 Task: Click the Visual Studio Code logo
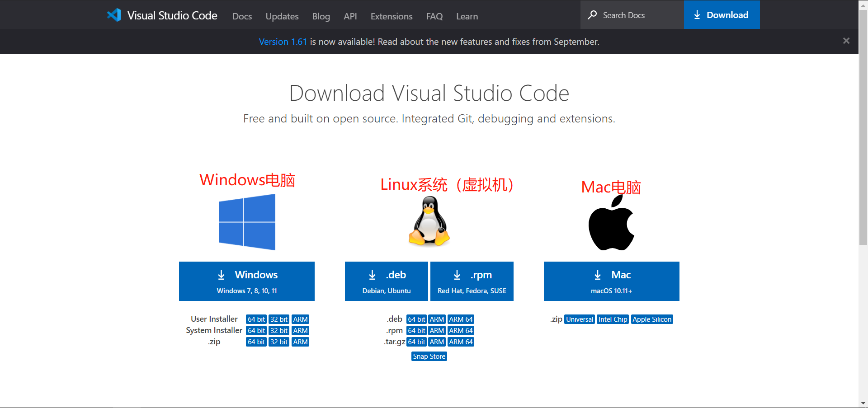point(114,15)
